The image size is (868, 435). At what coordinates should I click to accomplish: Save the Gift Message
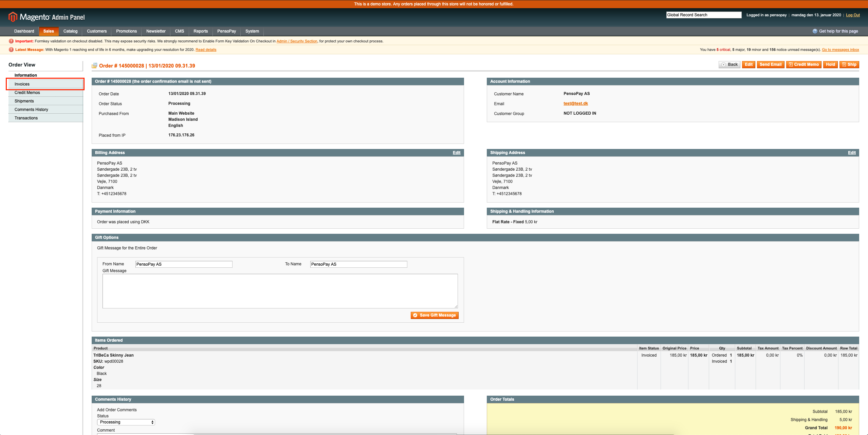tap(435, 315)
